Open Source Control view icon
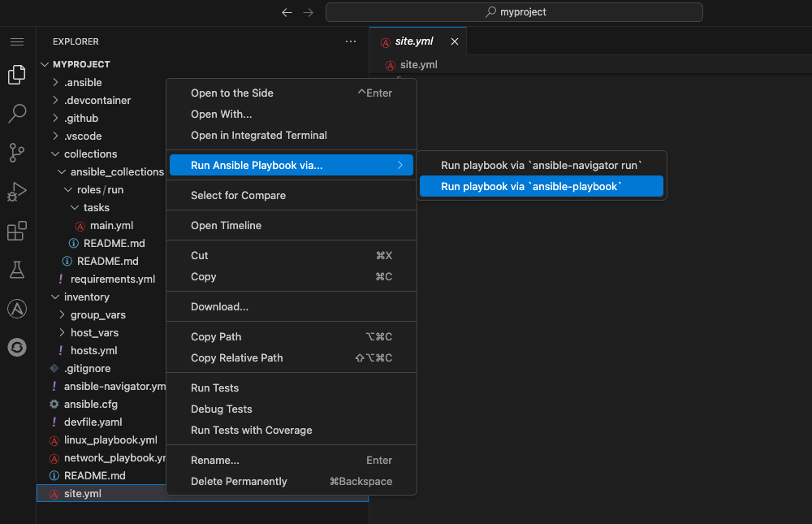812x524 pixels. point(17,152)
